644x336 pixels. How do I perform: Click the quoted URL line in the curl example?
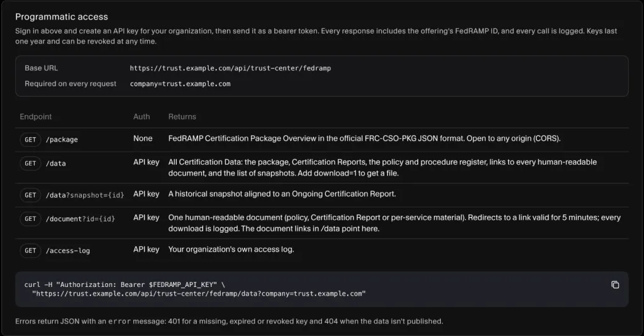[x=199, y=294]
